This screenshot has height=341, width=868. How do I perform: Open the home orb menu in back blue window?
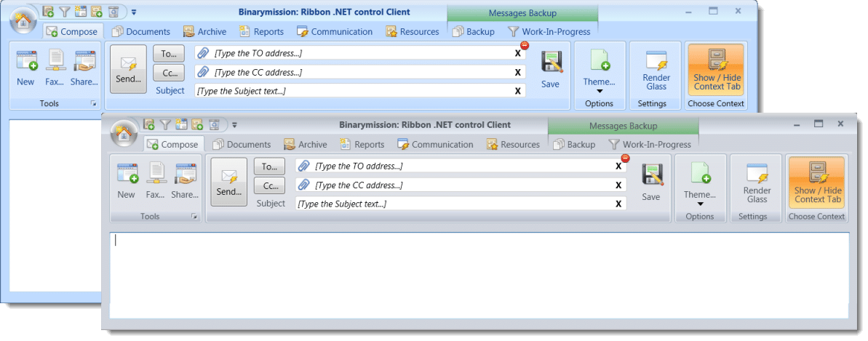click(23, 21)
